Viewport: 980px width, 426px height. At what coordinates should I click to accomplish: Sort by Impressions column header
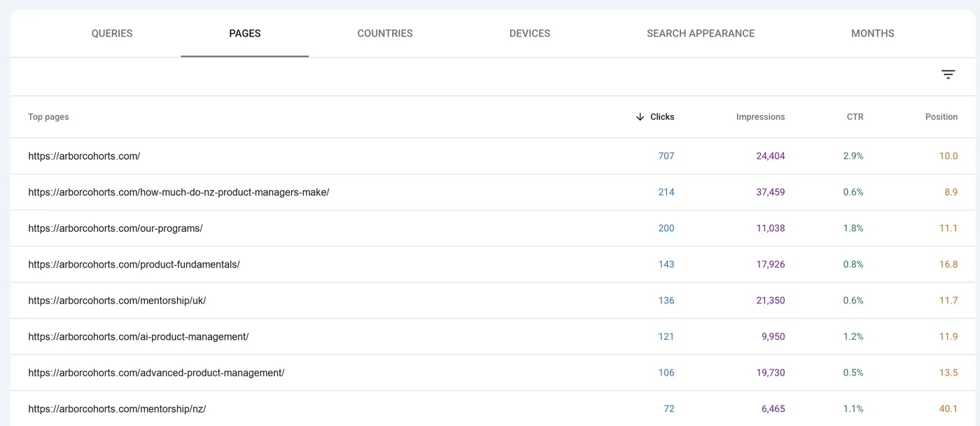point(760,117)
